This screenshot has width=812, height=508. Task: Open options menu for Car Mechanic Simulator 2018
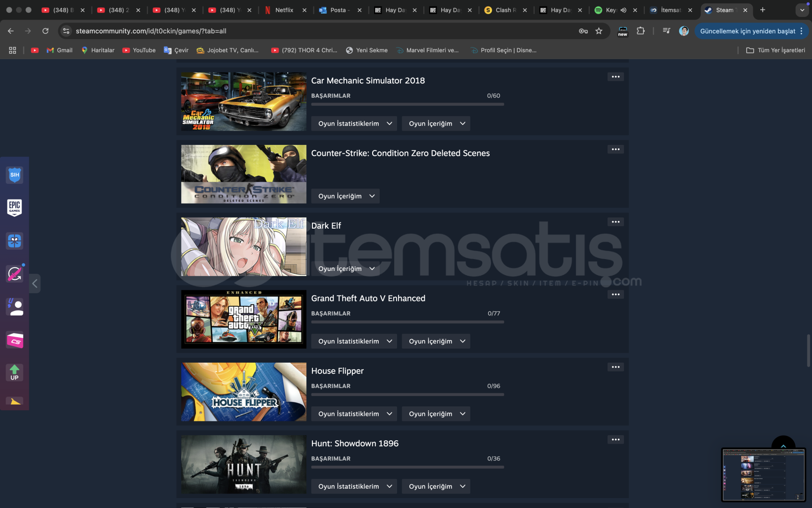(x=616, y=77)
